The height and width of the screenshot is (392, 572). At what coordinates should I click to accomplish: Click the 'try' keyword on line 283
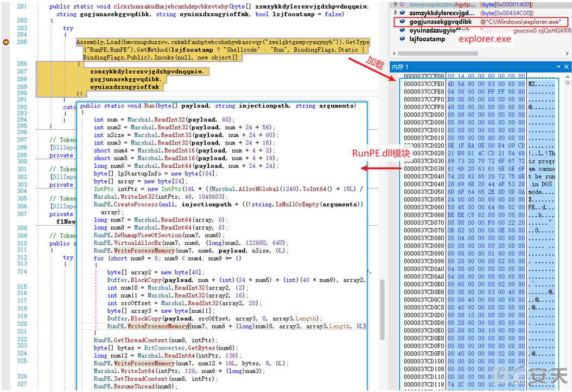68,28
